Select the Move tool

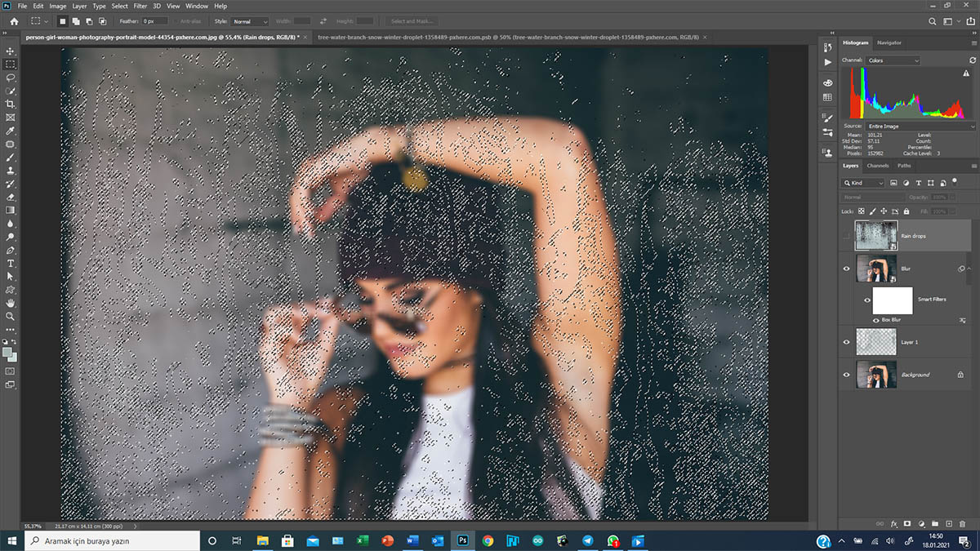(x=11, y=51)
